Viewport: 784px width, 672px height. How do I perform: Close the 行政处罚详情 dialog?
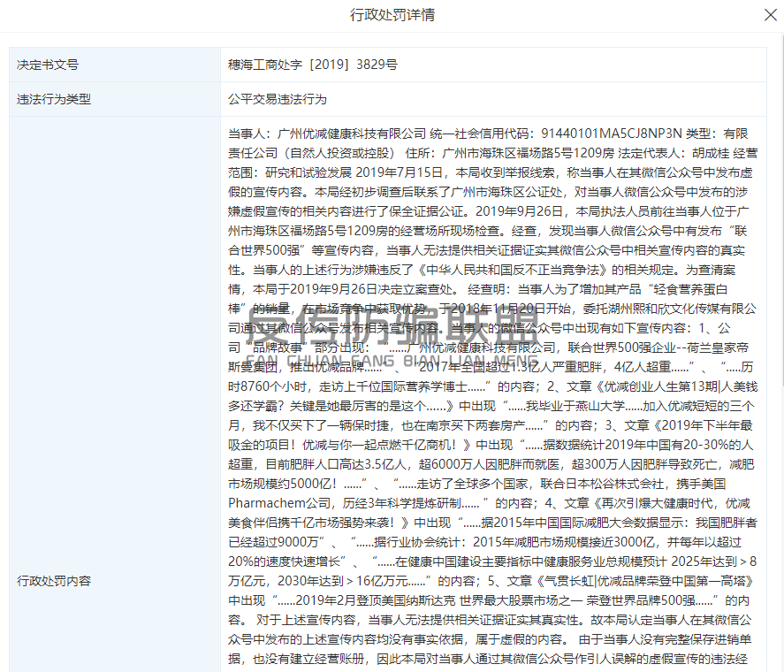pyautogui.click(x=769, y=15)
